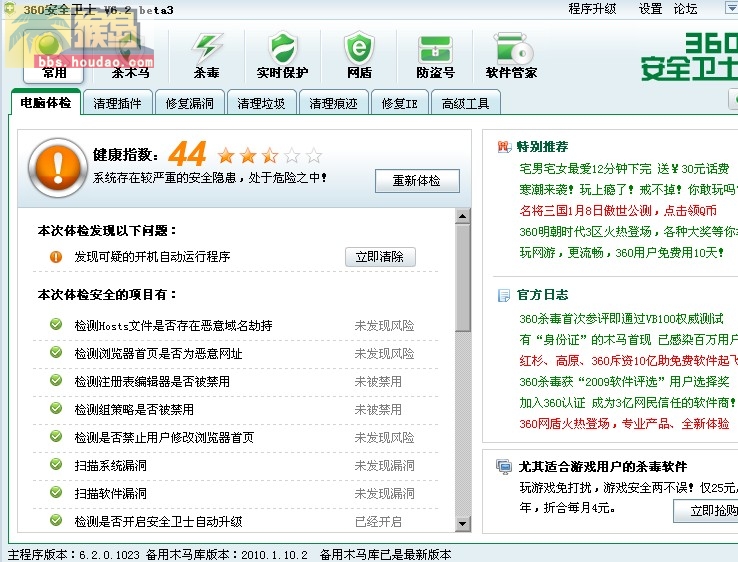Select the 杀木马 toolbar button

(x=130, y=56)
